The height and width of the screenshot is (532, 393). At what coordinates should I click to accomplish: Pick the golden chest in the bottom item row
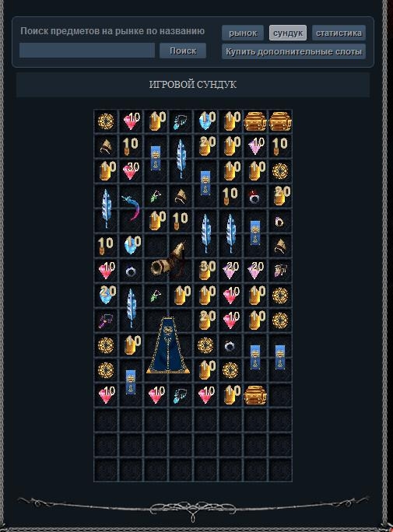[255, 394]
